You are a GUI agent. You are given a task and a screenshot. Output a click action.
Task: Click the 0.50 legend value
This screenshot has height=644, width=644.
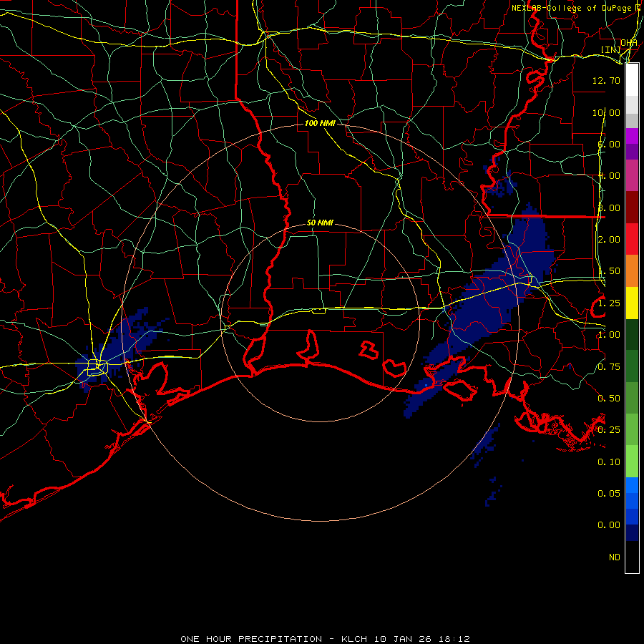click(x=609, y=399)
